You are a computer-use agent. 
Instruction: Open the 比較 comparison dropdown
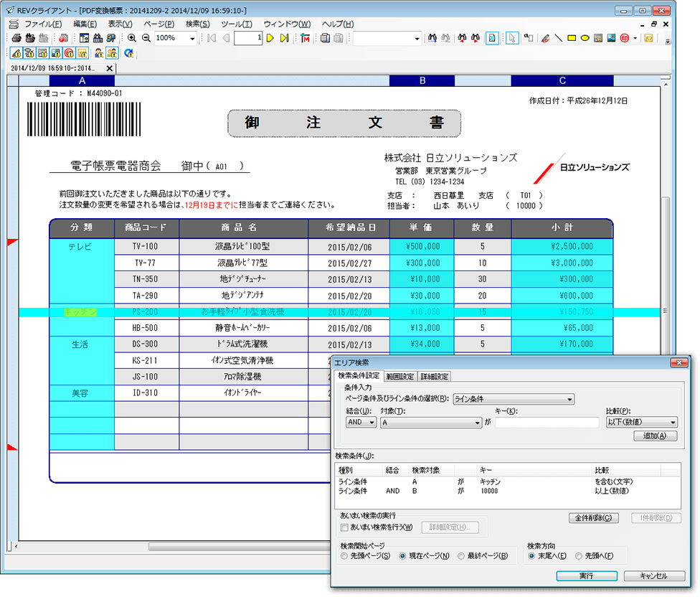click(x=672, y=423)
